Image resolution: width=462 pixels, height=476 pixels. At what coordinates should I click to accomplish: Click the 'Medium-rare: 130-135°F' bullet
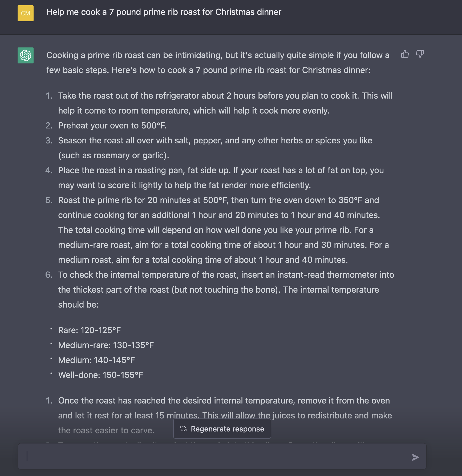click(106, 345)
